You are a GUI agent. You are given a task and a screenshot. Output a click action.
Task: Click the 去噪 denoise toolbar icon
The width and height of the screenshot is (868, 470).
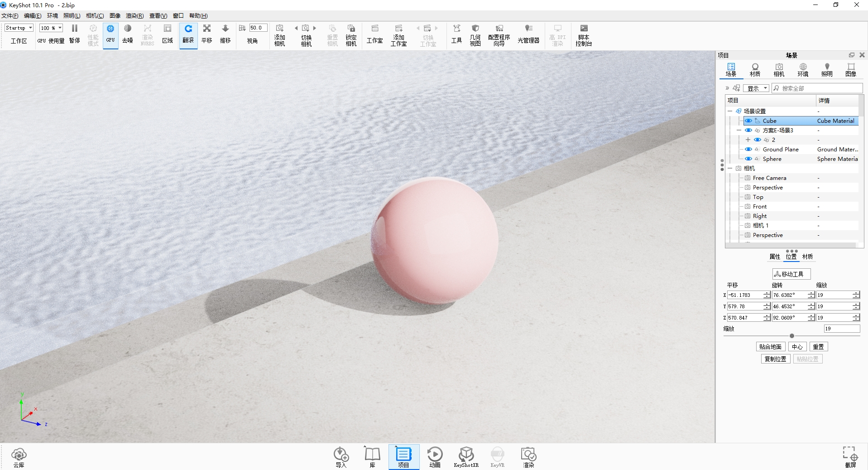click(x=127, y=34)
